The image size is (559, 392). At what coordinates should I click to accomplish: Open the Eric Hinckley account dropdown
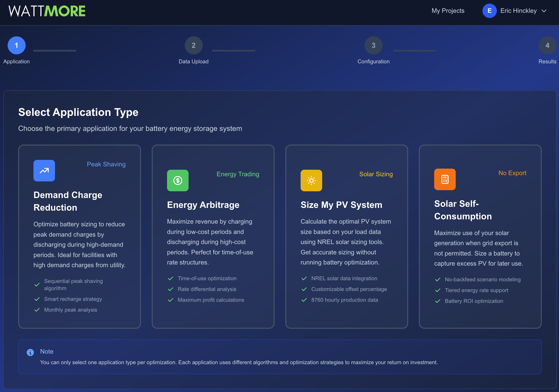point(518,11)
